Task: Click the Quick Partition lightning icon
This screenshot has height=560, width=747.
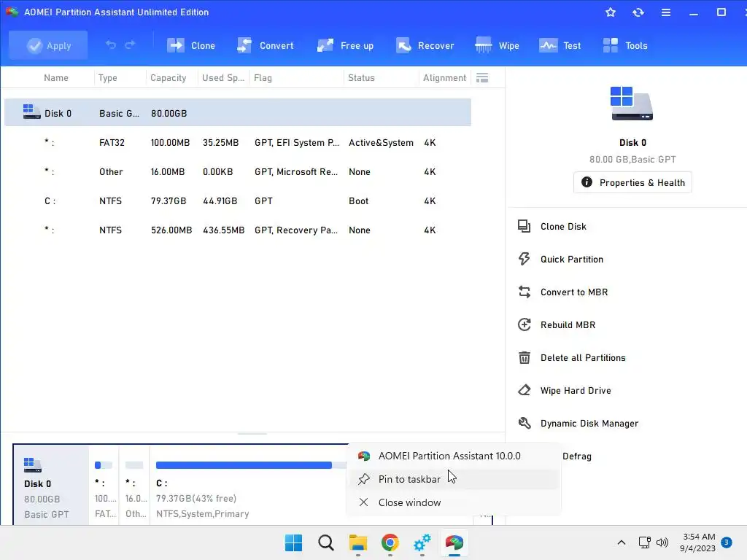Action: (524, 259)
